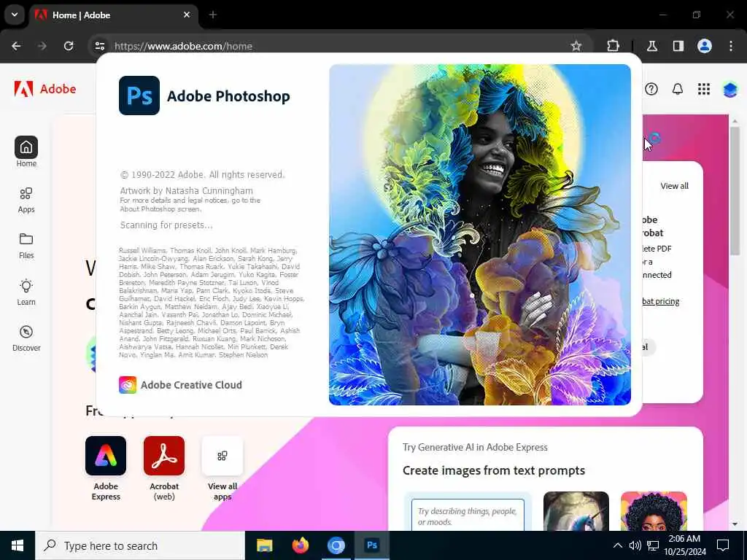Viewport: 747px width, 560px height.
Task: Click the Photoshop Ps logo on the splash screen
Action: [x=139, y=96]
